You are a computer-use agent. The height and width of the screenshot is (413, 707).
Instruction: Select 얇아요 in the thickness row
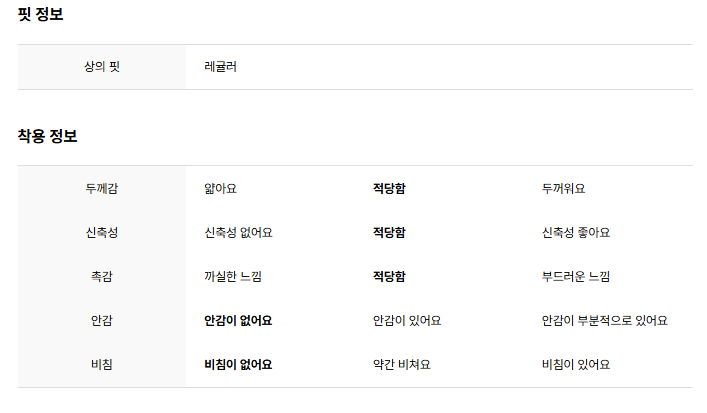click(x=220, y=188)
